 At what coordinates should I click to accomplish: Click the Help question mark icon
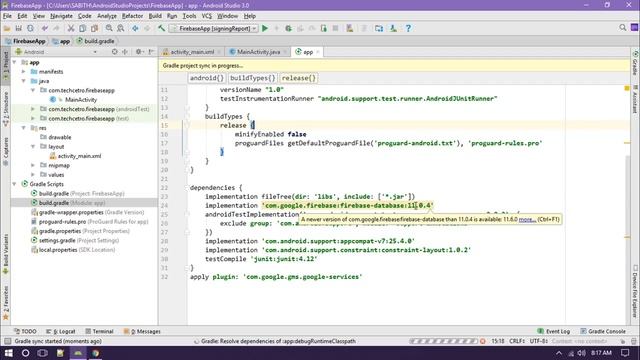pyautogui.click(x=408, y=28)
